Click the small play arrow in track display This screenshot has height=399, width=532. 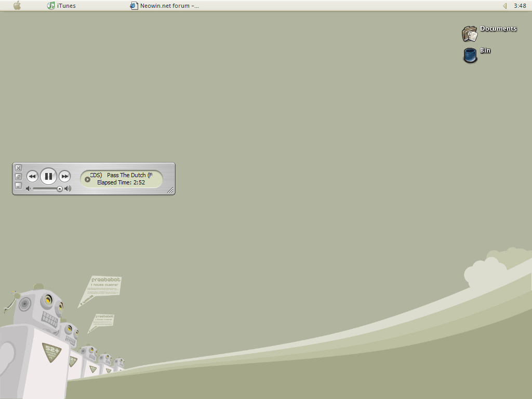coord(87,179)
